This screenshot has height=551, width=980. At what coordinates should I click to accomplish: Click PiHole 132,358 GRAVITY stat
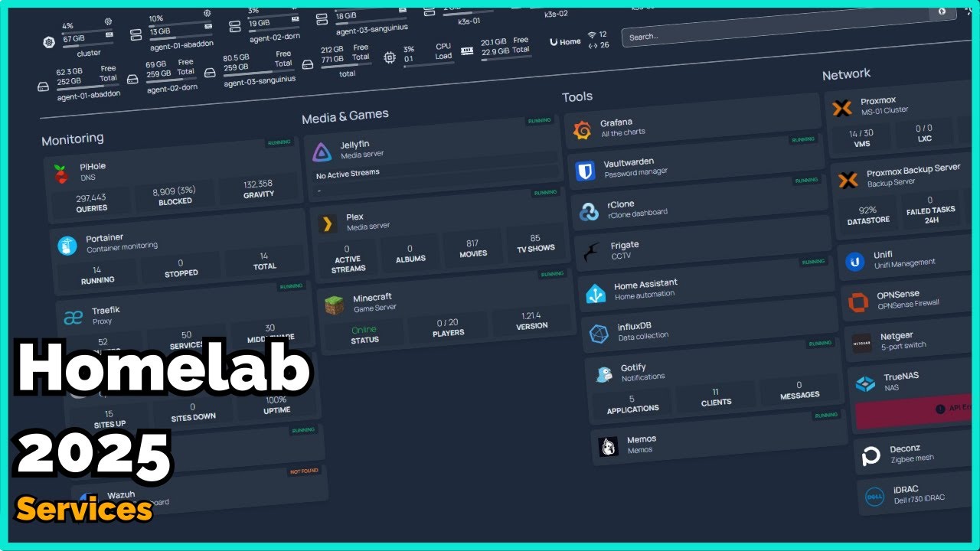(258, 189)
